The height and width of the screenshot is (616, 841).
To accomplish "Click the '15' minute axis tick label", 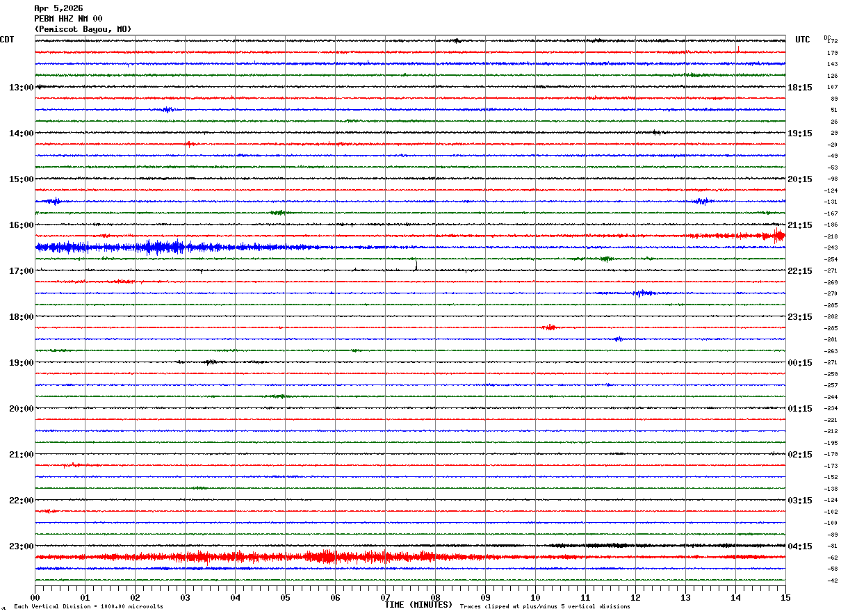I will [785, 597].
